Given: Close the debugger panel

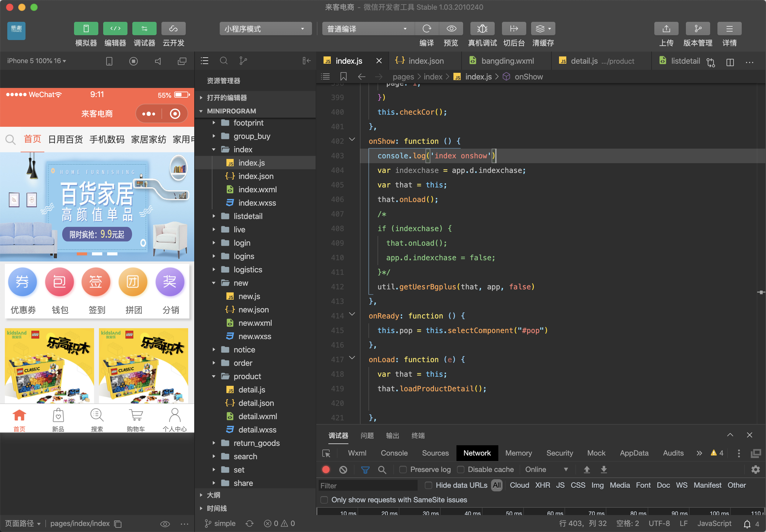Looking at the screenshot, I should click(x=749, y=435).
